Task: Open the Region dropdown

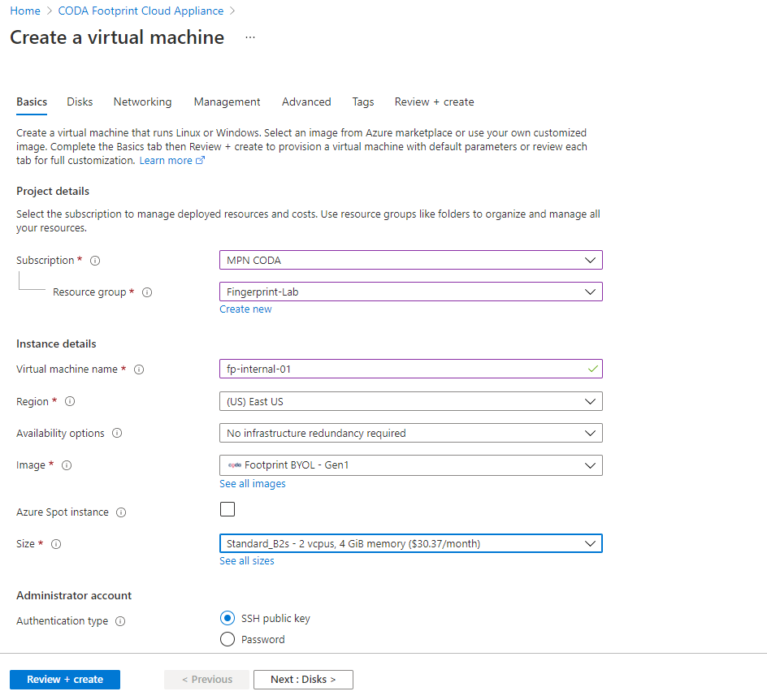Action: [411, 401]
